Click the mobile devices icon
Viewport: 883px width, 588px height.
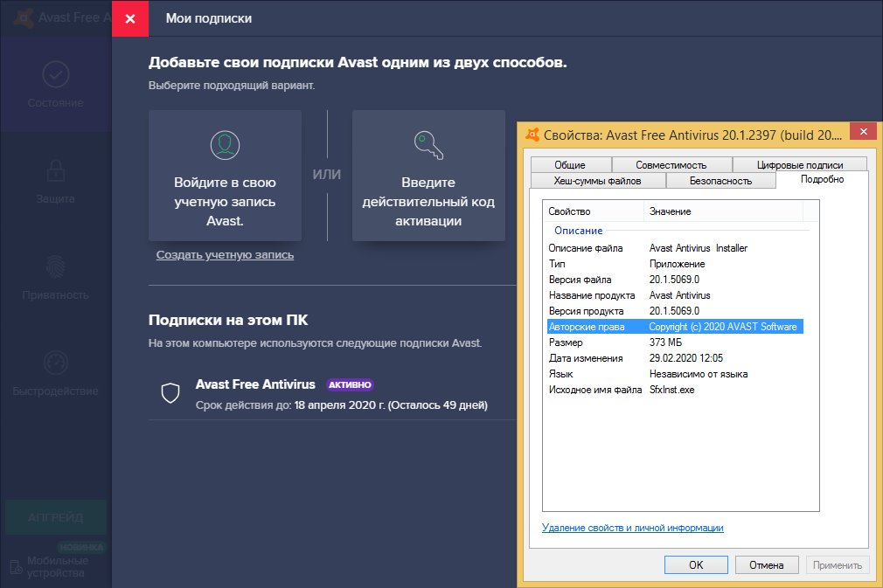15,567
